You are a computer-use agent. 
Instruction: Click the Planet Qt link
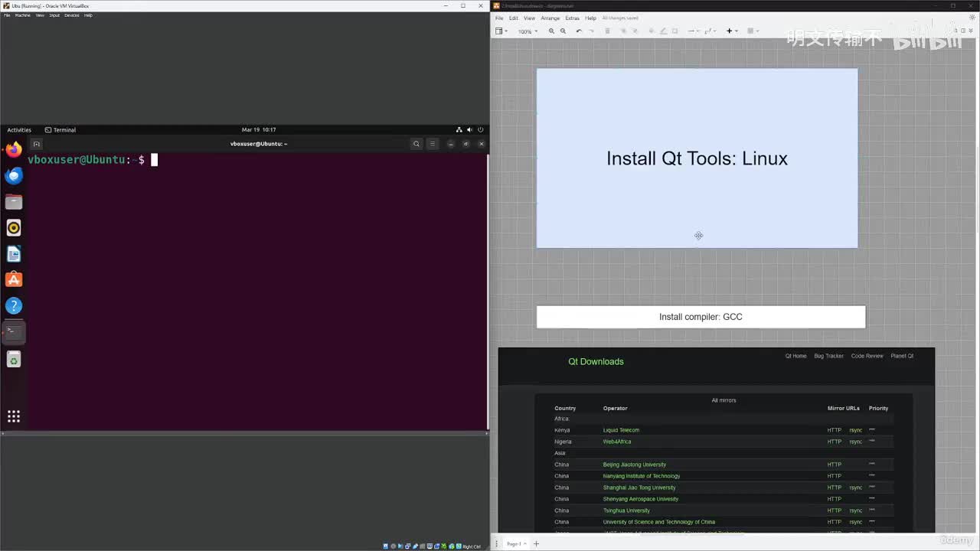pos(902,356)
